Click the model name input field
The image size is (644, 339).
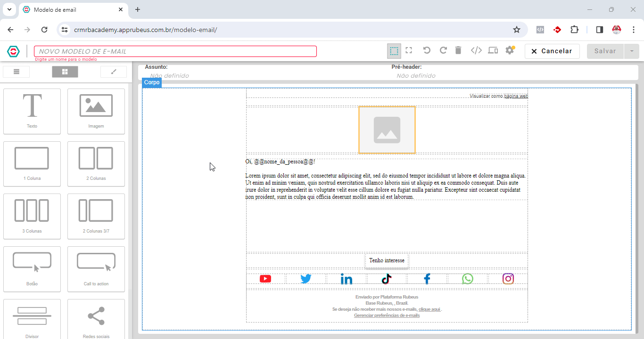point(175,51)
